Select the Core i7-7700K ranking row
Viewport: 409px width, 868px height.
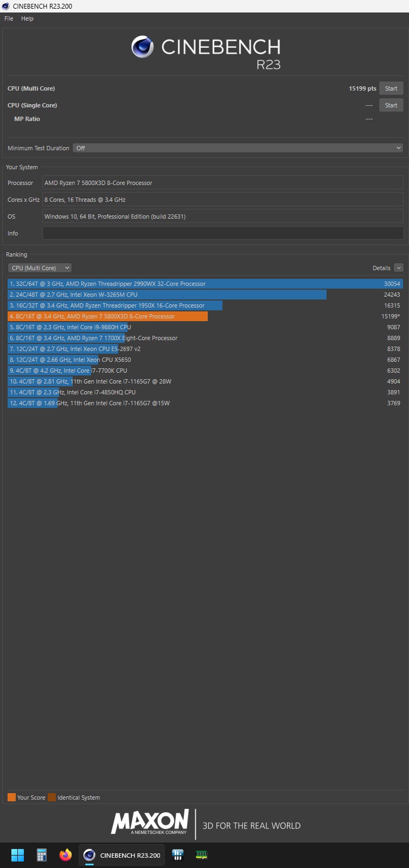tap(205, 371)
